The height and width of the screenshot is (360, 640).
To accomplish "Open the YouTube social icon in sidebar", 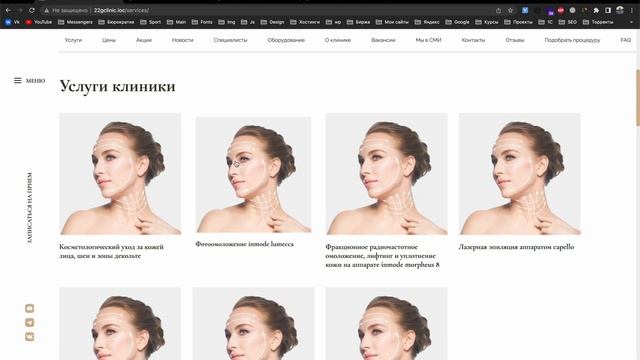I will tap(29, 308).
